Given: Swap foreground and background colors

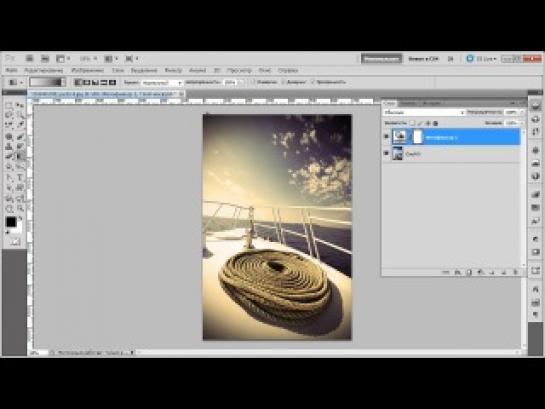Looking at the screenshot, I should (x=20, y=219).
